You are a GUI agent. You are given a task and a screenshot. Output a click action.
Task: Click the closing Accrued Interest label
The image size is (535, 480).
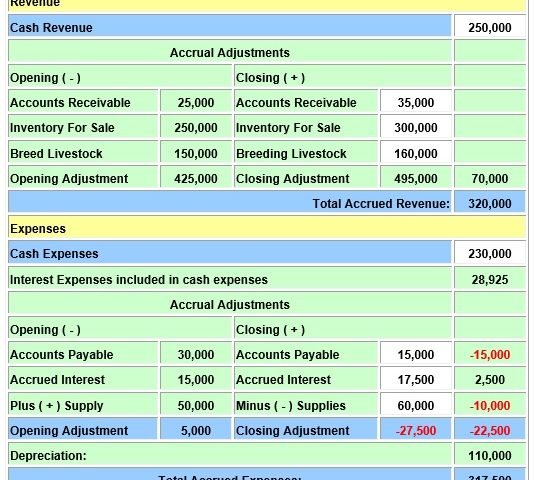pos(283,380)
